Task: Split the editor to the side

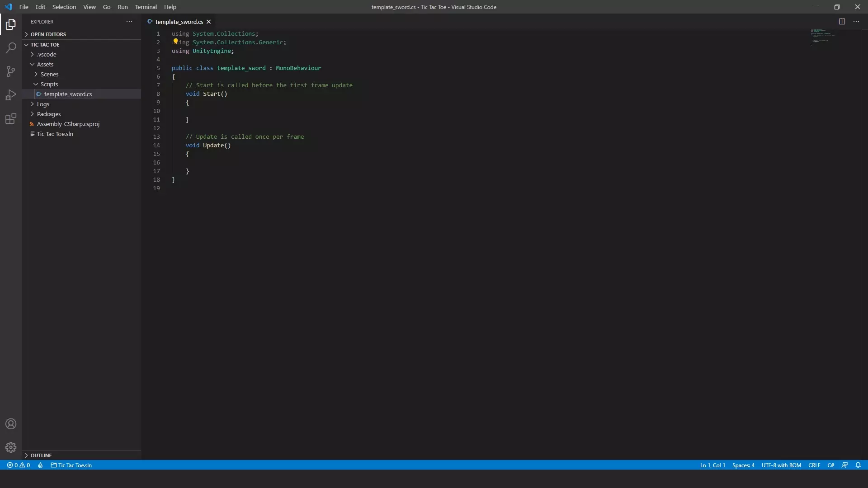Action: [x=843, y=21]
